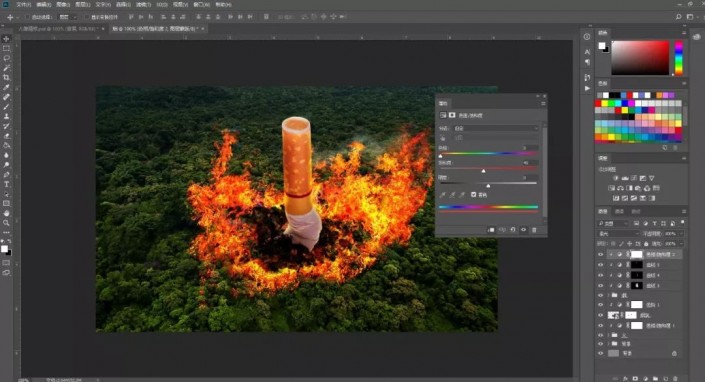The height and width of the screenshot is (382, 705).
Task: Open the File menu
Action: (23, 4)
